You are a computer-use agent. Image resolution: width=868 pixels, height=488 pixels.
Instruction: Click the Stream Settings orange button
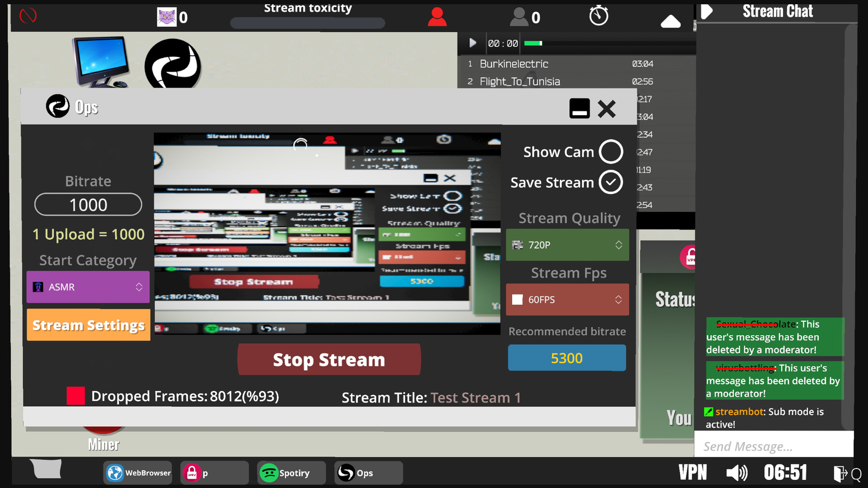tap(88, 325)
